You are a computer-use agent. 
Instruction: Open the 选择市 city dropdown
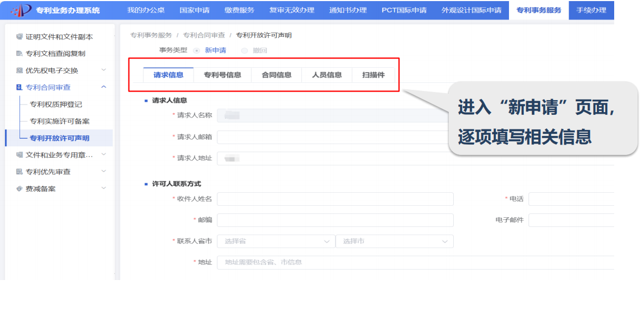(x=394, y=241)
